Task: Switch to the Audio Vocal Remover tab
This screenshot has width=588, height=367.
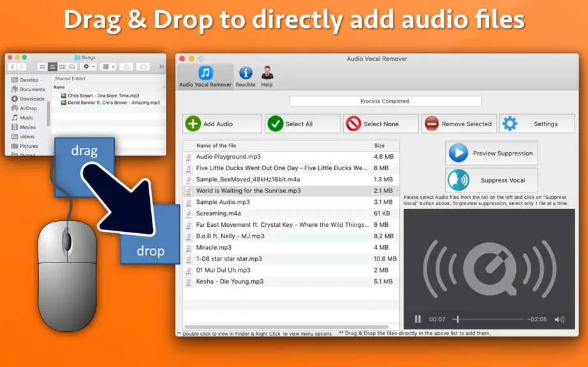Action: click(x=205, y=76)
